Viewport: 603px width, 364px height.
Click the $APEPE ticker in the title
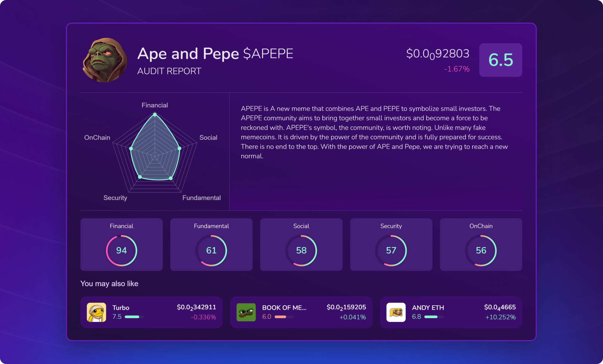(x=268, y=54)
